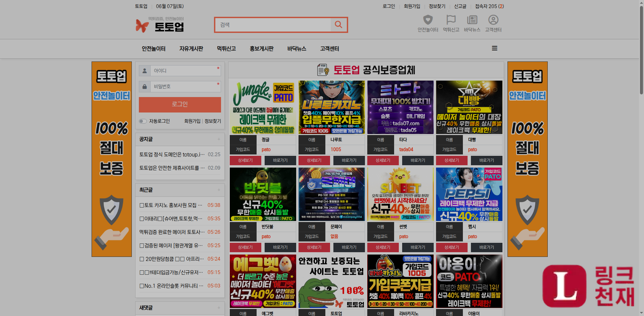Screen dimensions: 644x316
Task: Click 바로가기 under the 정글 card
Action: click(280, 161)
